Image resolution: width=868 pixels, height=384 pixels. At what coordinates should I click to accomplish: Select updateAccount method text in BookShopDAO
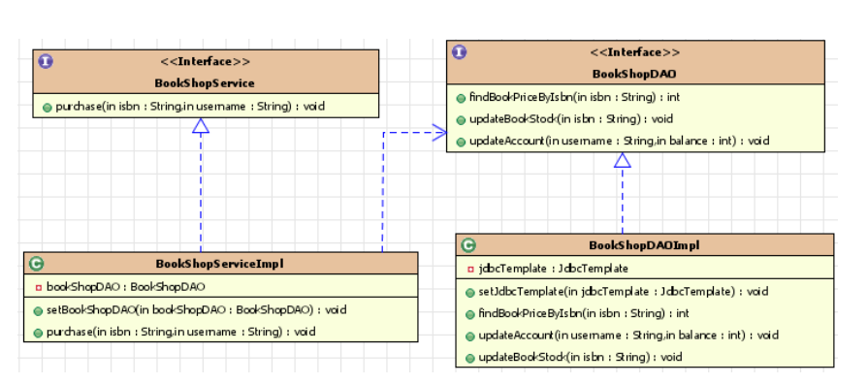[x=619, y=142]
